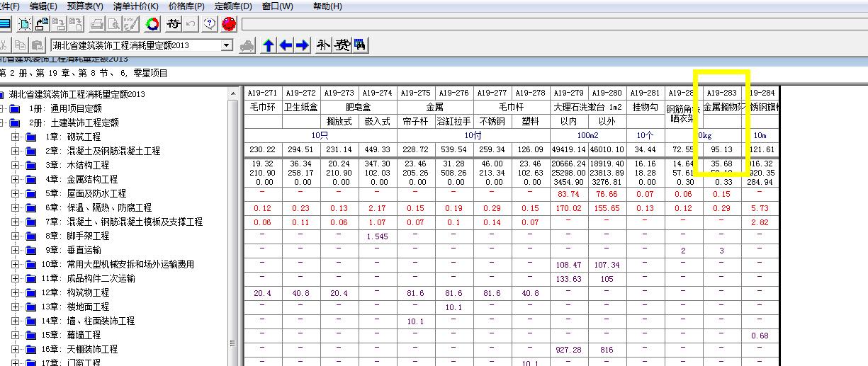Click the 浴缸拉手 header cell
This screenshot has width=868, height=366.
coord(453,122)
